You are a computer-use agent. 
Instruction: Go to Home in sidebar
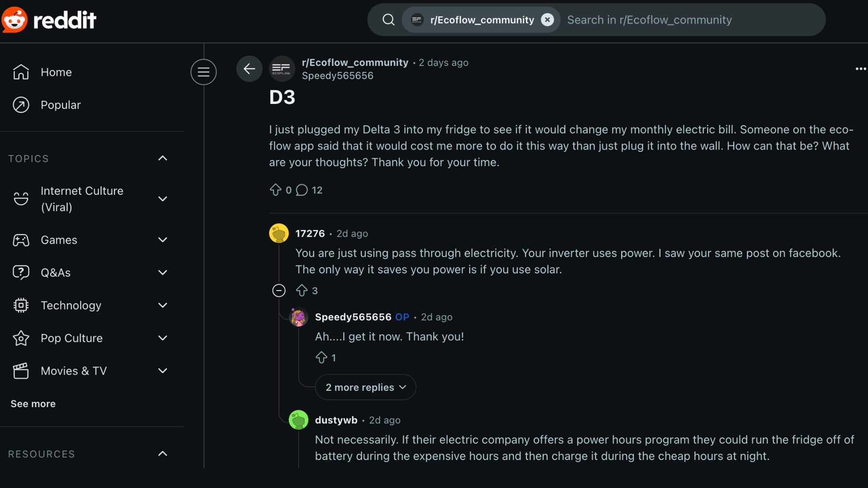coord(56,72)
